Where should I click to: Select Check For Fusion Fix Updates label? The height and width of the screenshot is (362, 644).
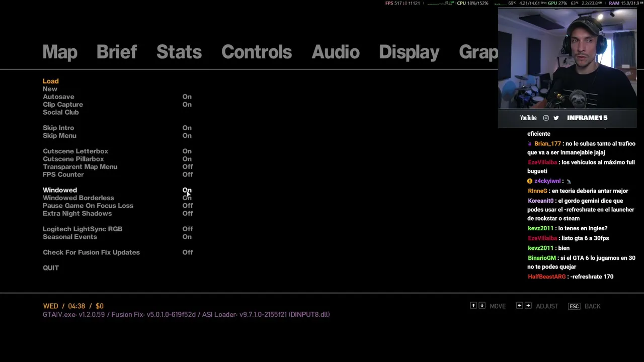(x=92, y=252)
